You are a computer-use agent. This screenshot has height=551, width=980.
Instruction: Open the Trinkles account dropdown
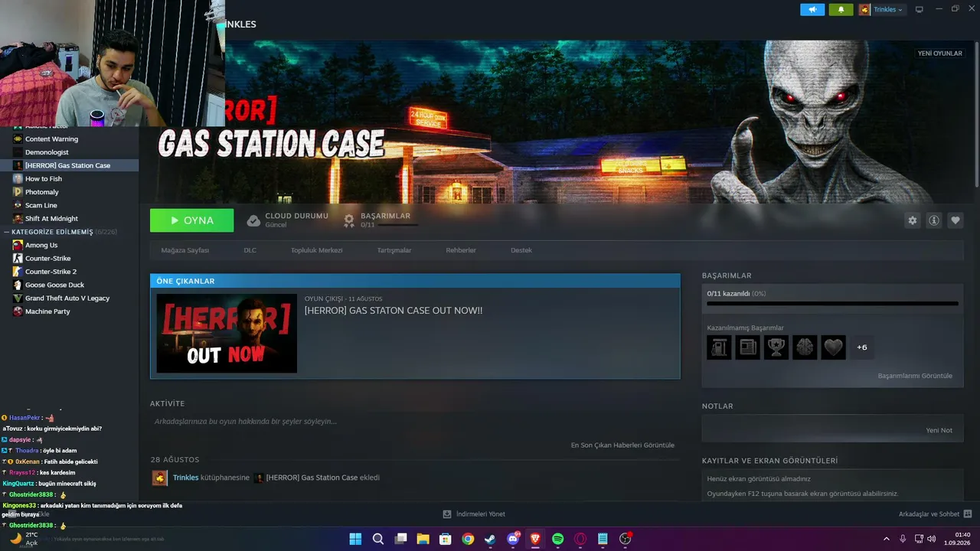[x=881, y=10]
